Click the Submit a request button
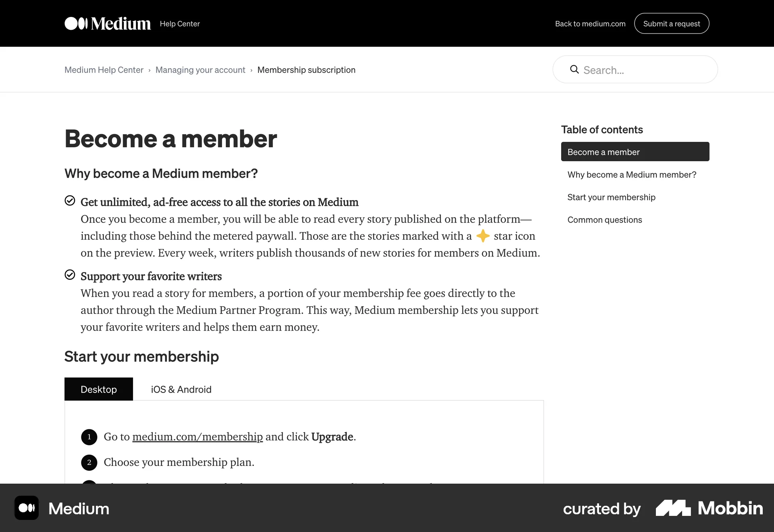 672,23
